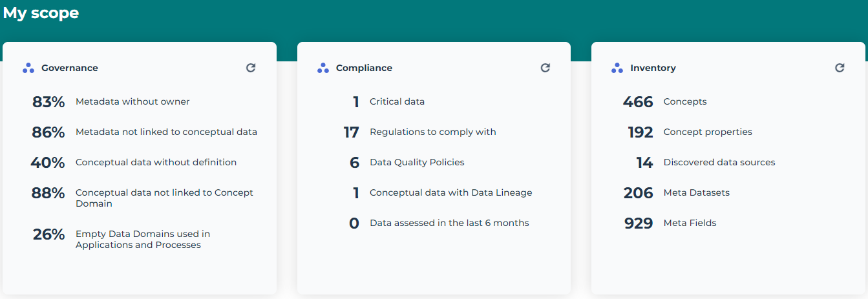This screenshot has height=299, width=868.
Task: Open Metadata without owner metric
Action: coord(132,102)
